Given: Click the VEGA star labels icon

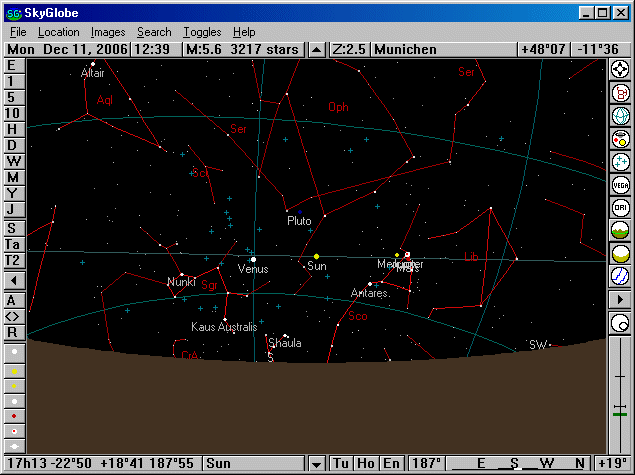Looking at the screenshot, I should click(x=620, y=184).
